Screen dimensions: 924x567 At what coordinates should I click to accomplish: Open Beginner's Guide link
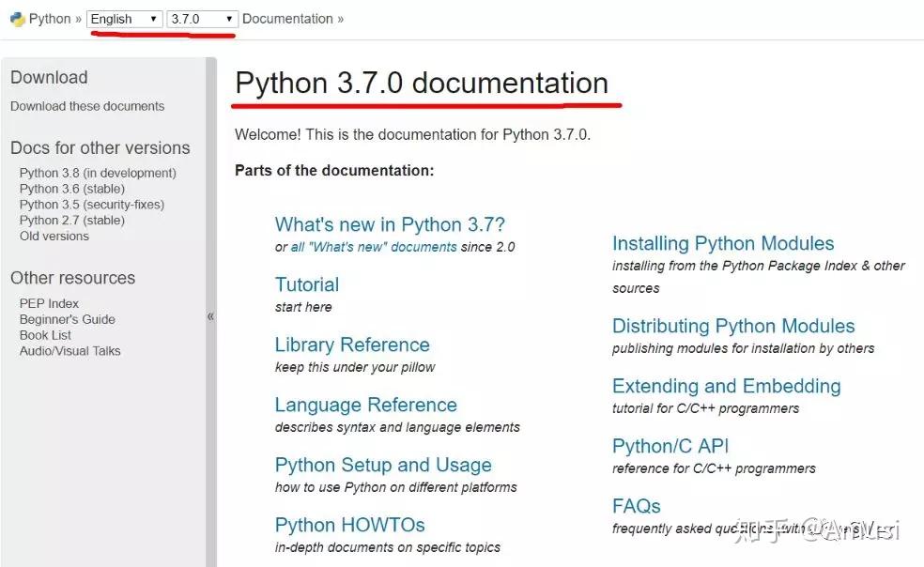tap(68, 319)
